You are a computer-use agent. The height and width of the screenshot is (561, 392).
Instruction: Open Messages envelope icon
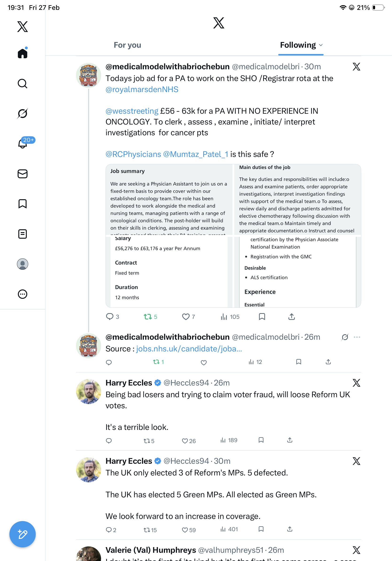pyautogui.click(x=23, y=174)
